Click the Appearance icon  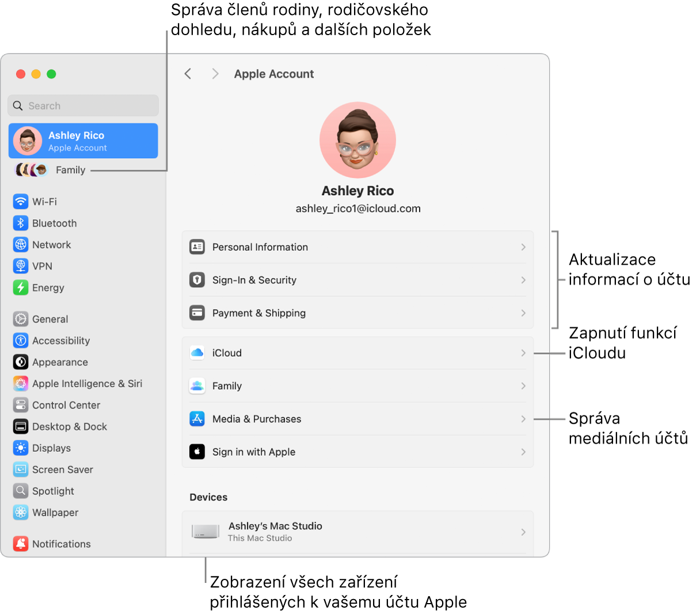(21, 362)
